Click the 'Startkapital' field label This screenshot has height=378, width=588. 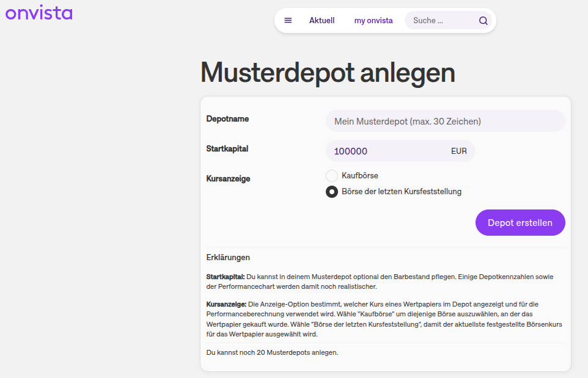(226, 148)
